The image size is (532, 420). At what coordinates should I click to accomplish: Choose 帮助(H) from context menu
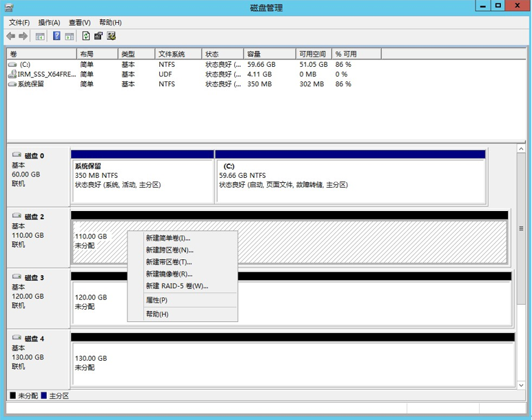[183, 314]
